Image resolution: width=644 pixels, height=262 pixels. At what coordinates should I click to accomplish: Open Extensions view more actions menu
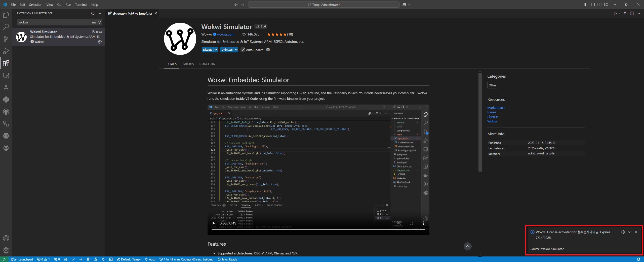(x=100, y=13)
